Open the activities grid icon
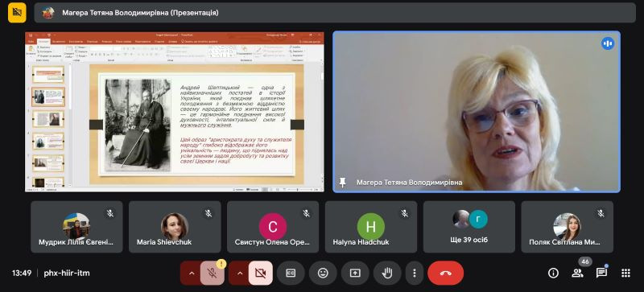The image size is (644, 292). [x=625, y=273]
